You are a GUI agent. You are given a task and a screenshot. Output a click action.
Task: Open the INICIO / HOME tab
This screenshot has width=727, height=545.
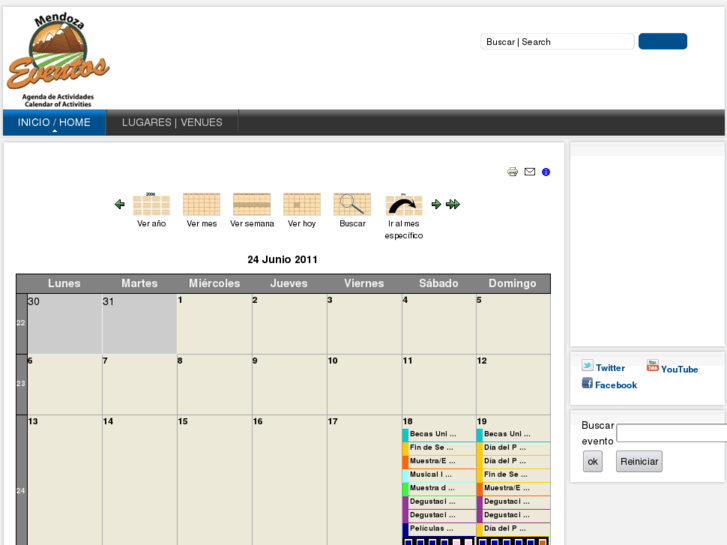(x=54, y=122)
